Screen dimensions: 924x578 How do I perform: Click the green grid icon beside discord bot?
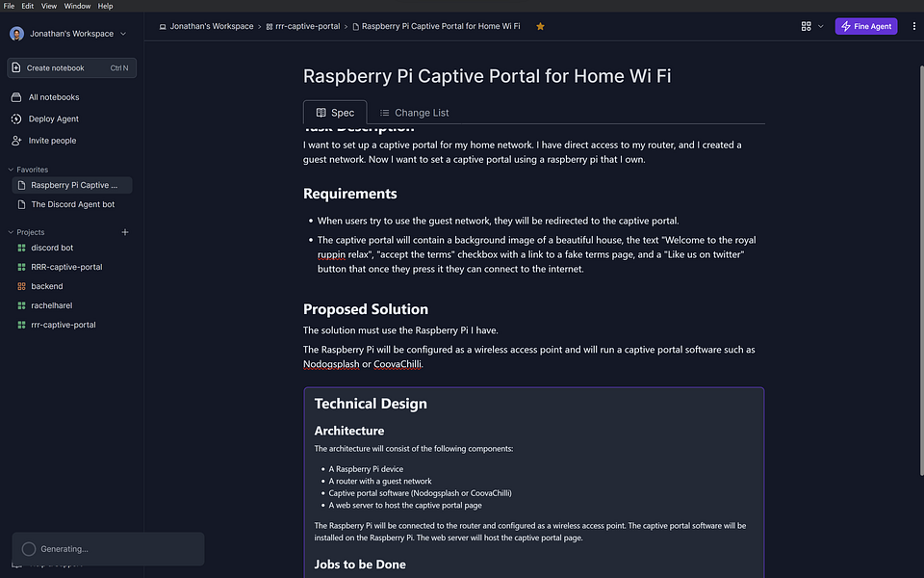coord(22,249)
